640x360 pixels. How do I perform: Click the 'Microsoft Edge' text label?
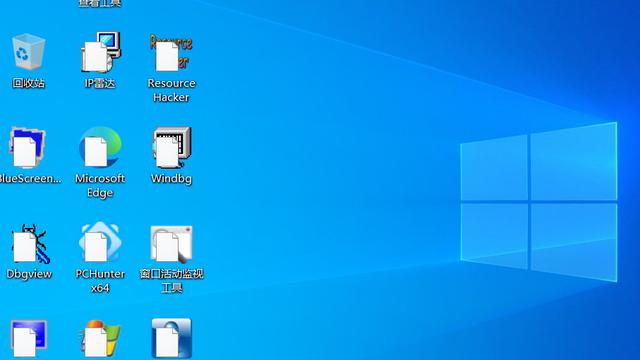coord(100,185)
